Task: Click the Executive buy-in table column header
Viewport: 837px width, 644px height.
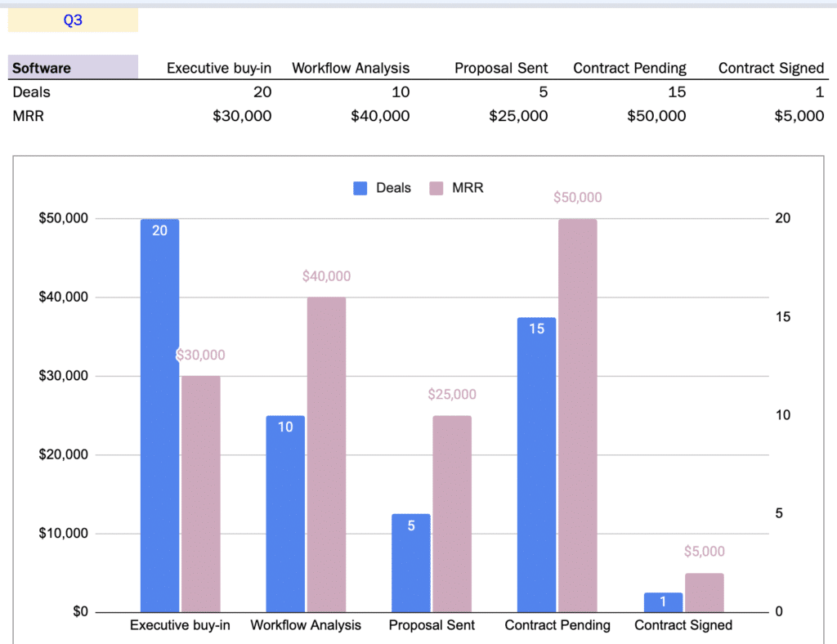Action: coord(219,68)
